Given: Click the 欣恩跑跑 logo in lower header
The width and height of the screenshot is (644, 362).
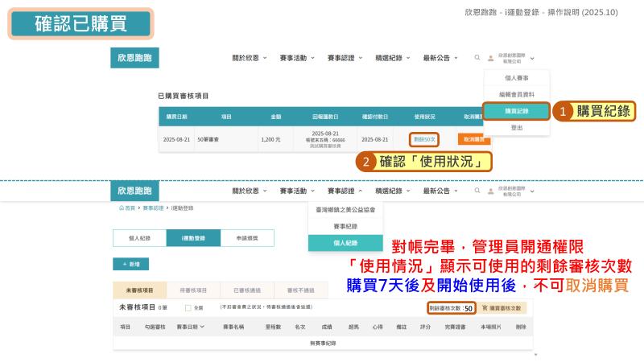Looking at the screenshot, I should tap(134, 191).
